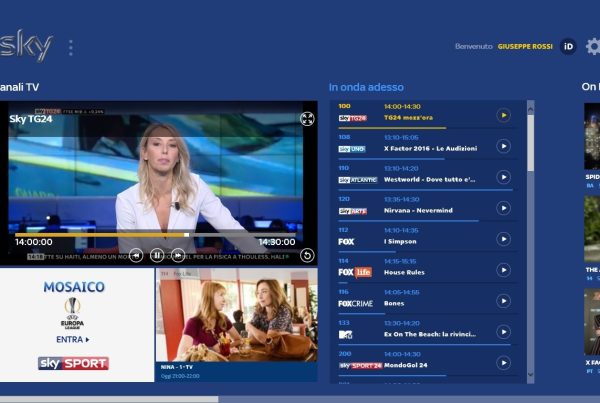The height and width of the screenshot is (403, 600).
Task: Click the playback progress bar in the player
Action: tap(100, 235)
